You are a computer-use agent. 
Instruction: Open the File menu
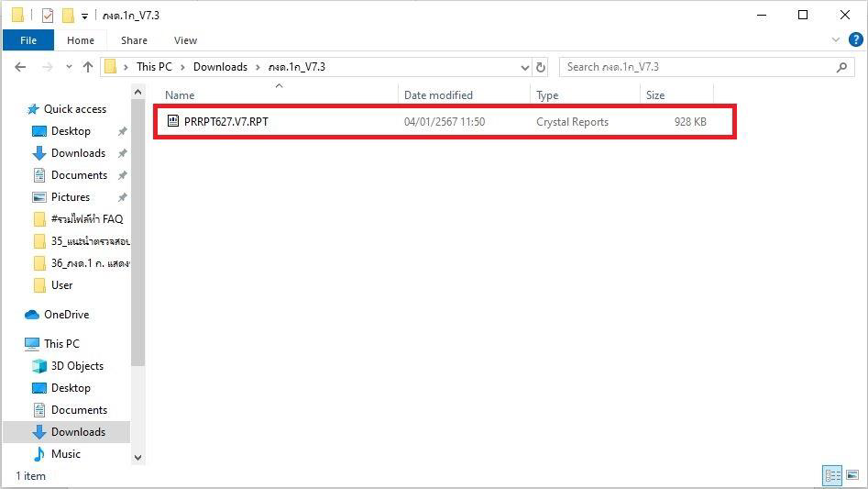coord(28,40)
